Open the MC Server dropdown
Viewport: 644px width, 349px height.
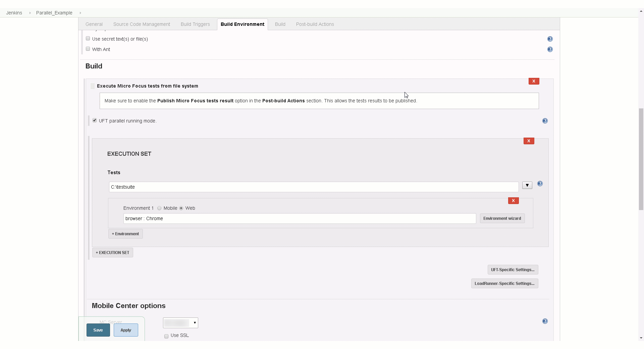(180, 323)
